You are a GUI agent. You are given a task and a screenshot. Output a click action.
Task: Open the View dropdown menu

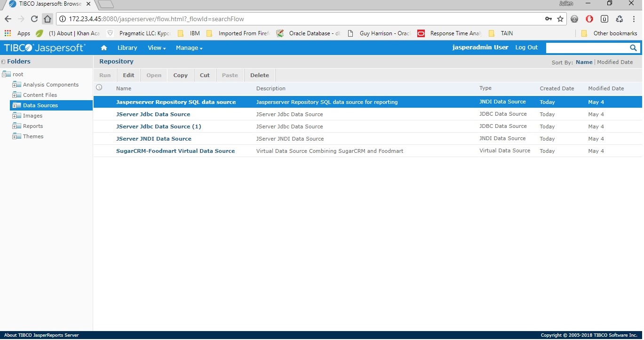(157, 47)
